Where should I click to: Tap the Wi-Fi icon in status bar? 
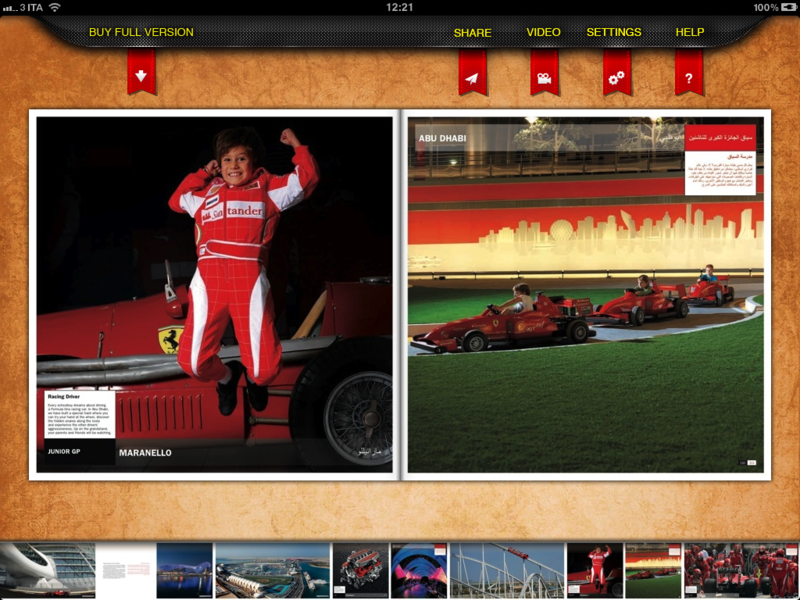pyautogui.click(x=55, y=7)
